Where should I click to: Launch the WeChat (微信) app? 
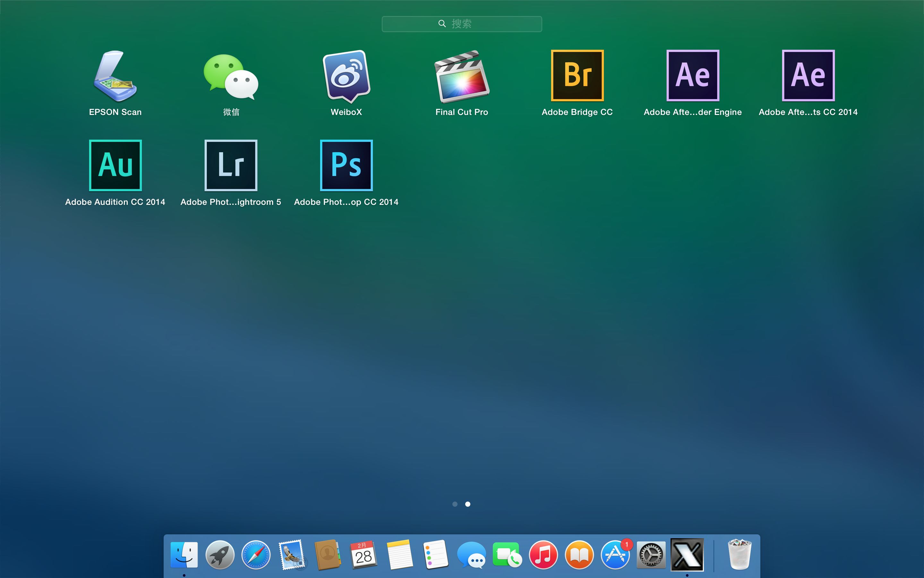(231, 77)
